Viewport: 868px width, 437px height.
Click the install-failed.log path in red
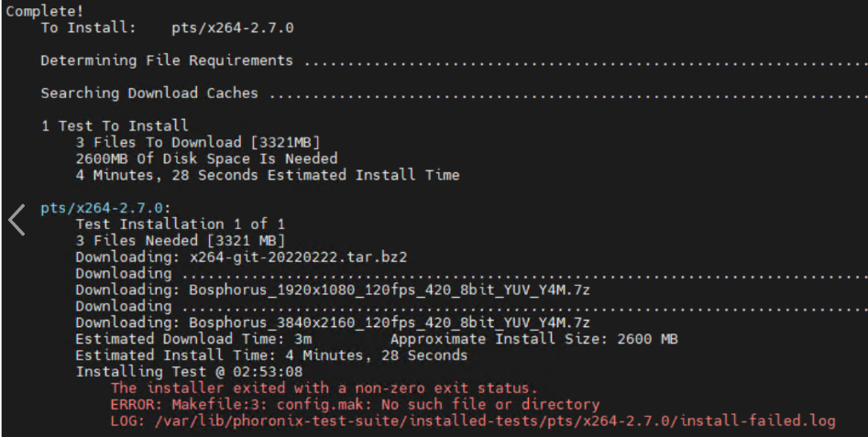coord(495,421)
